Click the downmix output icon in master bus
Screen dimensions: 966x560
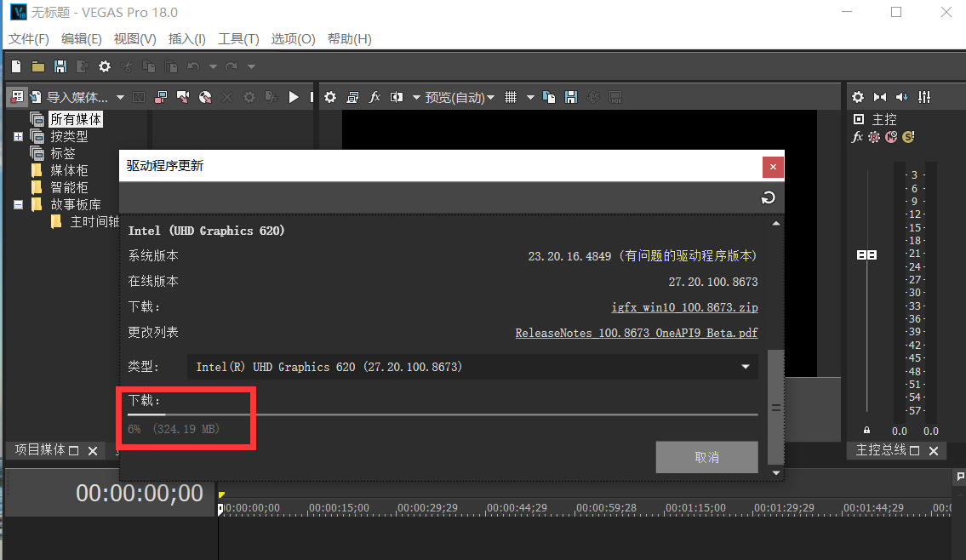point(880,97)
